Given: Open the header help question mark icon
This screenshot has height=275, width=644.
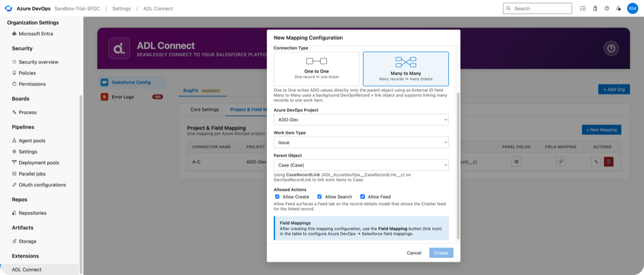Looking at the screenshot, I should [x=607, y=9].
